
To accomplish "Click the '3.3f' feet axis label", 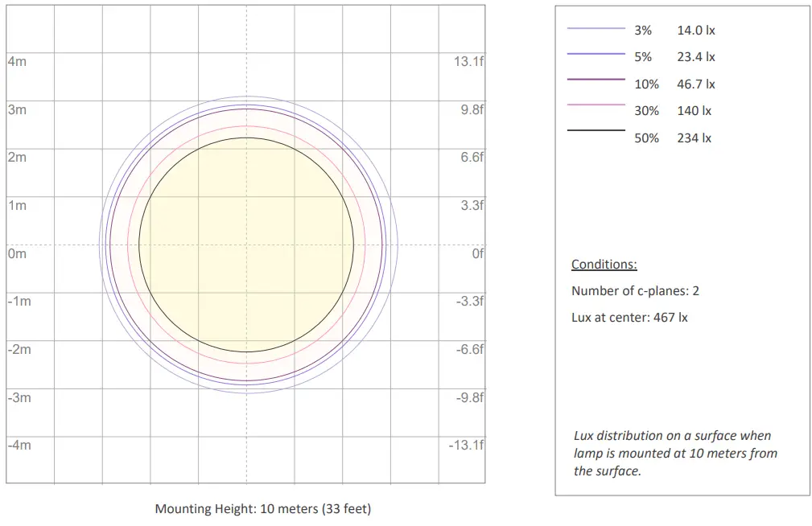I will [x=472, y=206].
